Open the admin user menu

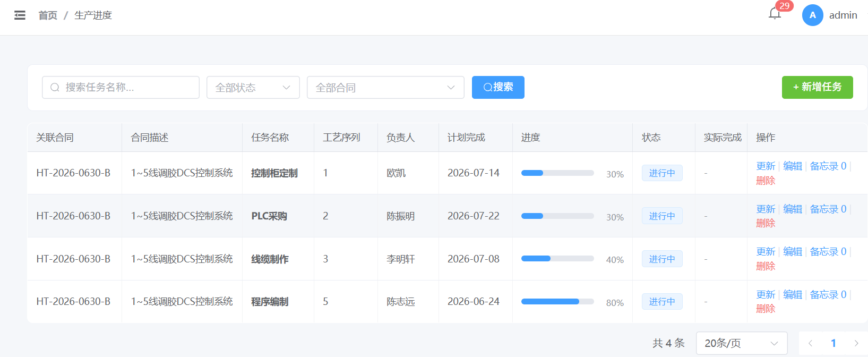(843, 15)
